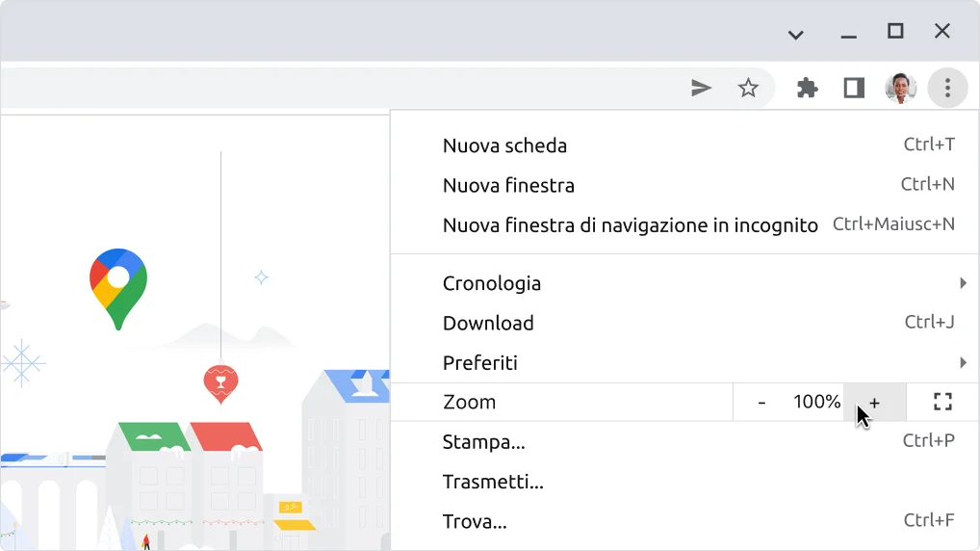Click the Ctrl+J shortcut text
980x551 pixels.
click(929, 322)
